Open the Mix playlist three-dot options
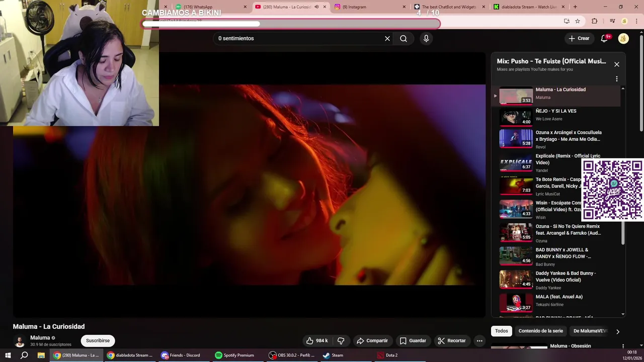The width and height of the screenshot is (644, 362). [617, 79]
